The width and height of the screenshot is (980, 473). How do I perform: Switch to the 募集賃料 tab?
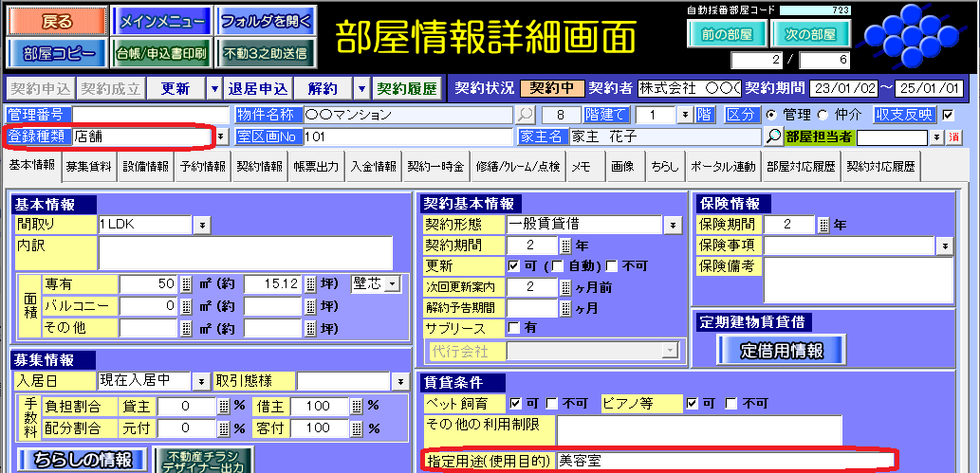click(x=89, y=166)
